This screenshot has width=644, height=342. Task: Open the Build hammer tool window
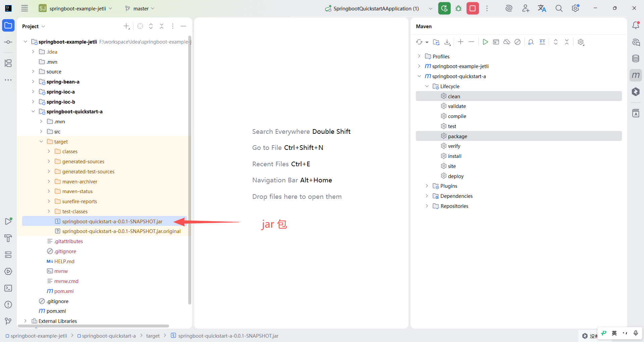click(8, 238)
